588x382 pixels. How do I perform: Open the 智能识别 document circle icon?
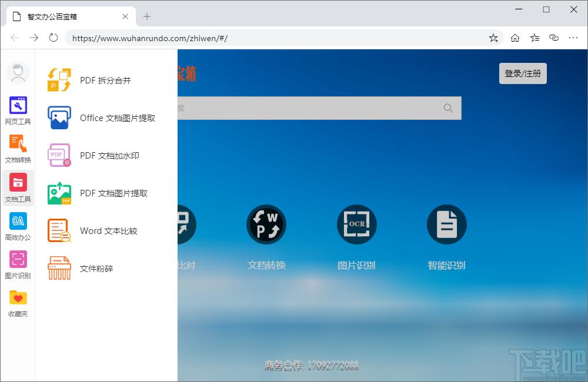coord(446,224)
